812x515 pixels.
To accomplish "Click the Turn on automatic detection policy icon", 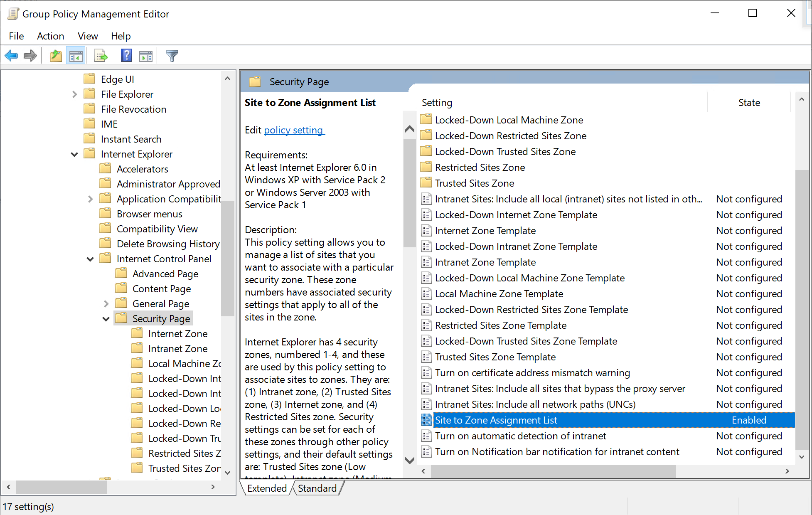I will [x=426, y=436].
